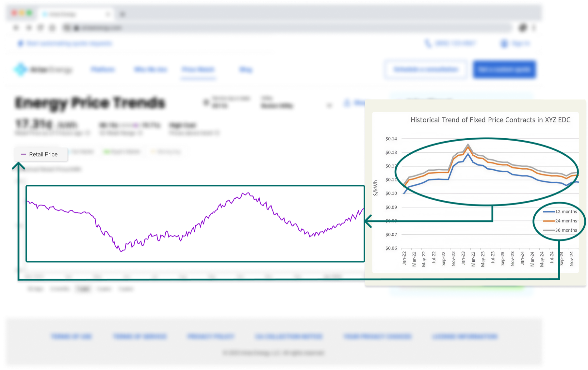Click the phone icon in top bar
This screenshot has height=370, width=588.
tap(428, 43)
